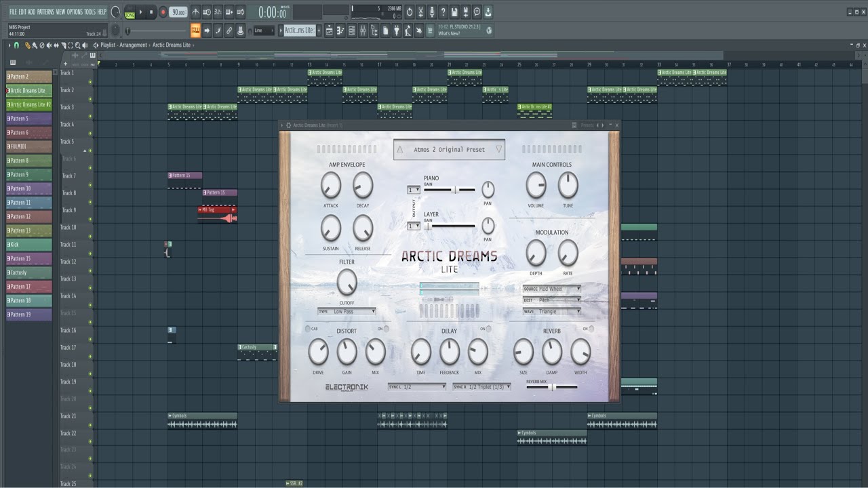Toggle the 3-2-1 recording countdown

(218, 12)
